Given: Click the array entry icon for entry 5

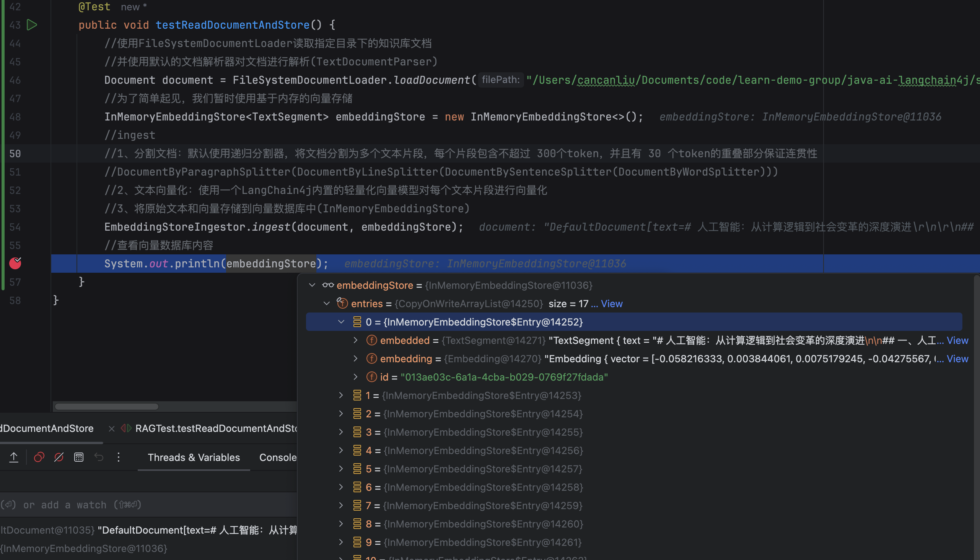Looking at the screenshot, I should [357, 469].
